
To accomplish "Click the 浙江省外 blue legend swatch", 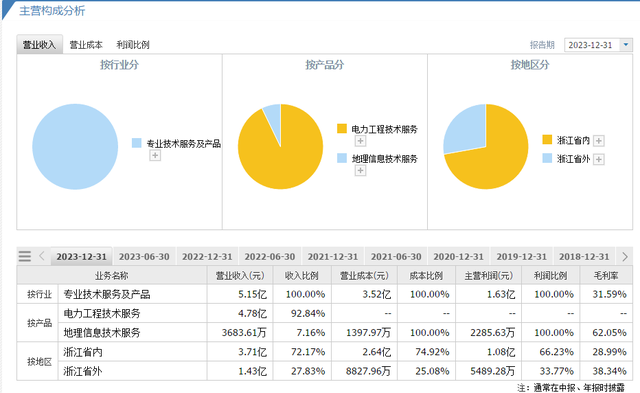I will point(547,158).
